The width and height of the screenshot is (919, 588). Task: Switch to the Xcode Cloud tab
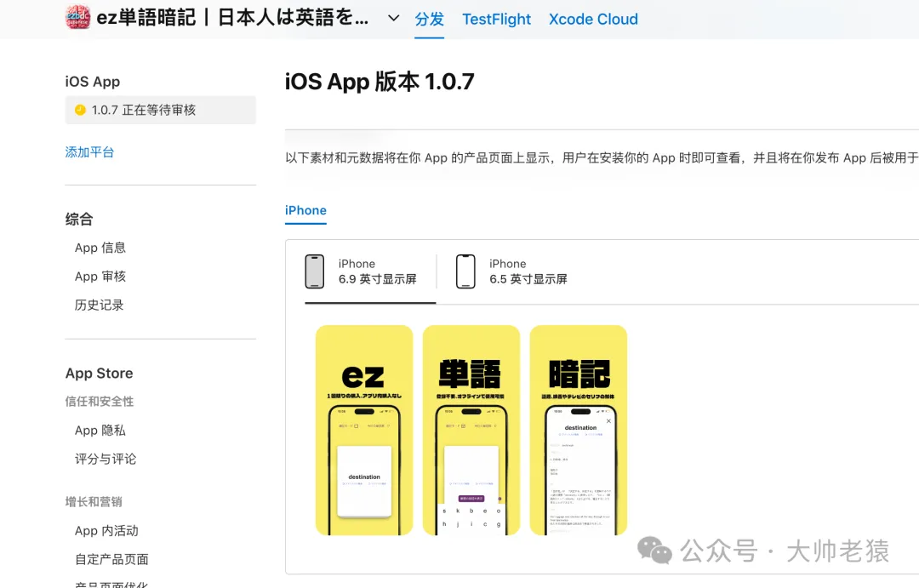tap(593, 20)
